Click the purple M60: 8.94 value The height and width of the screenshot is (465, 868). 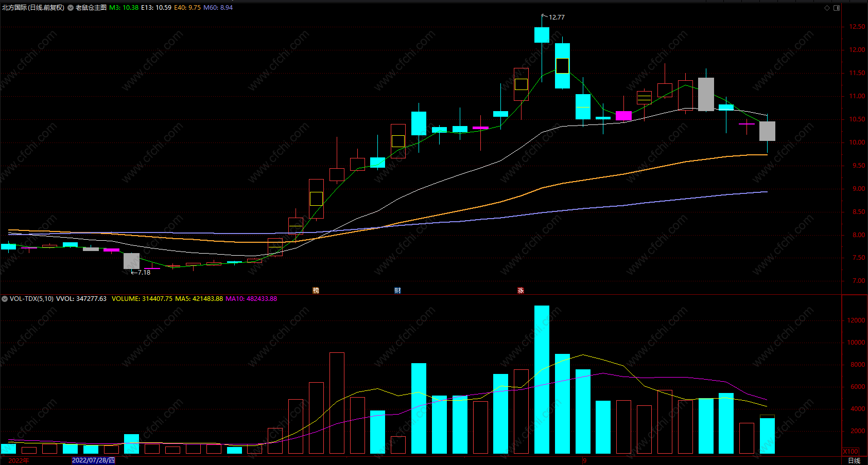[x=218, y=8]
